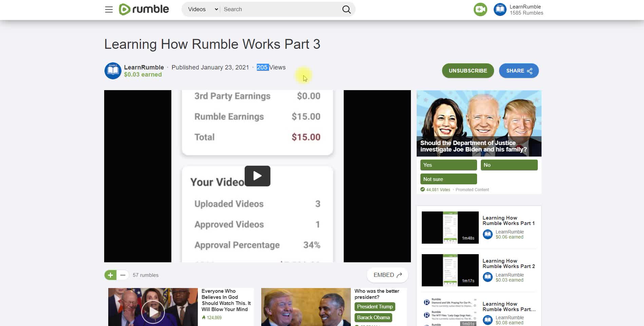
Task: Click '1585 Rumbles' in header
Action: coord(526,13)
